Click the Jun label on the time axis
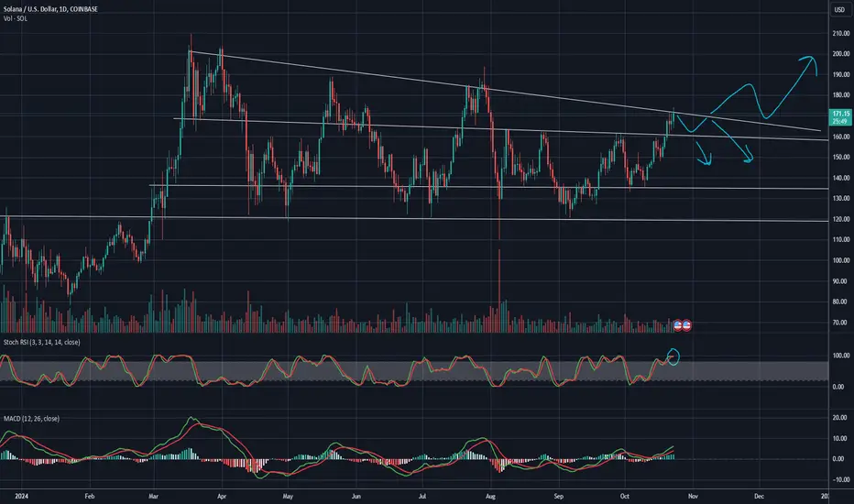Screen dimensions: 854x504 pyautogui.click(x=356, y=497)
